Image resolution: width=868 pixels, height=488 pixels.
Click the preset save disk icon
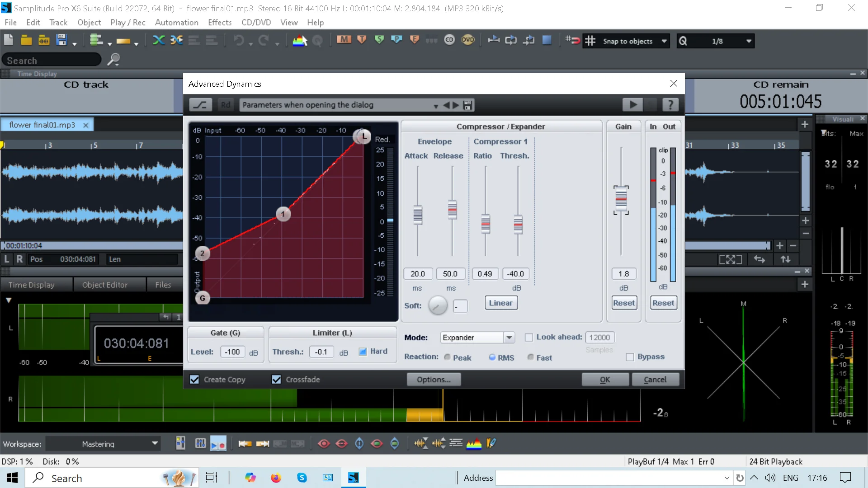(468, 105)
